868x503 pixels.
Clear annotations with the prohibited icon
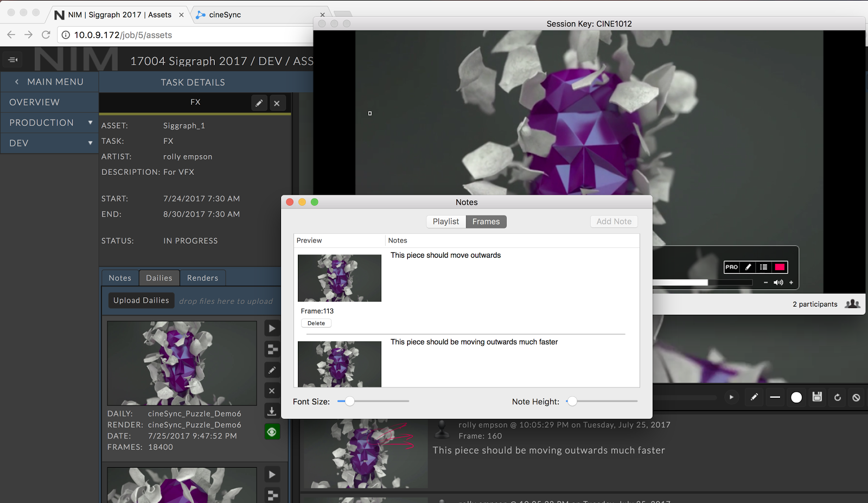pos(856,397)
